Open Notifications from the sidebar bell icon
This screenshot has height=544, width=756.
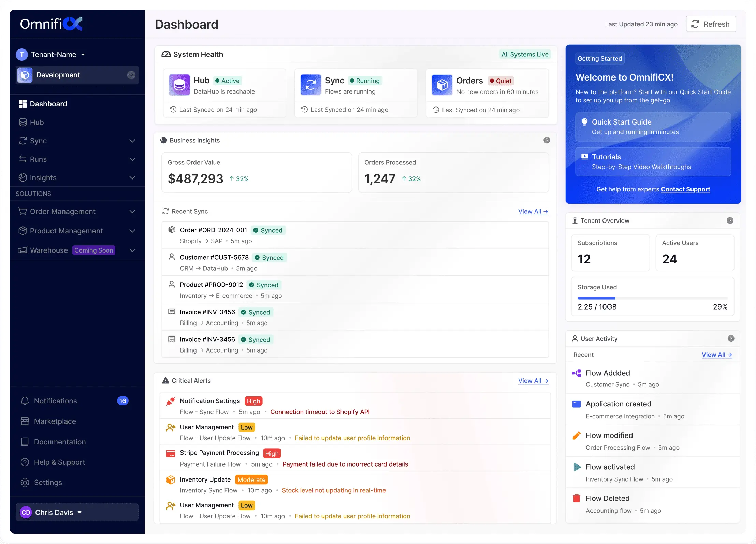55,401
